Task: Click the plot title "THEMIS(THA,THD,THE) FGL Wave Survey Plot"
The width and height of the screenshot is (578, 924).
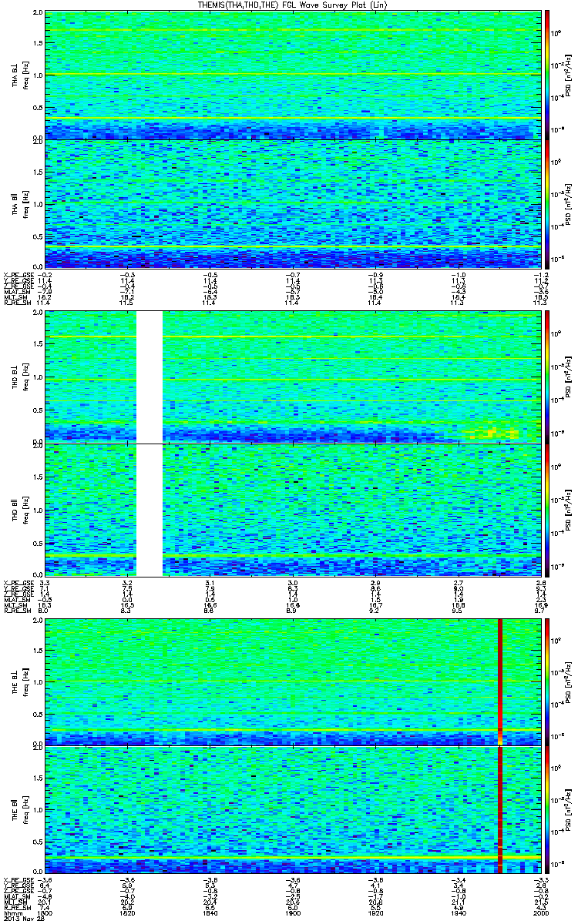Action: click(291, 5)
